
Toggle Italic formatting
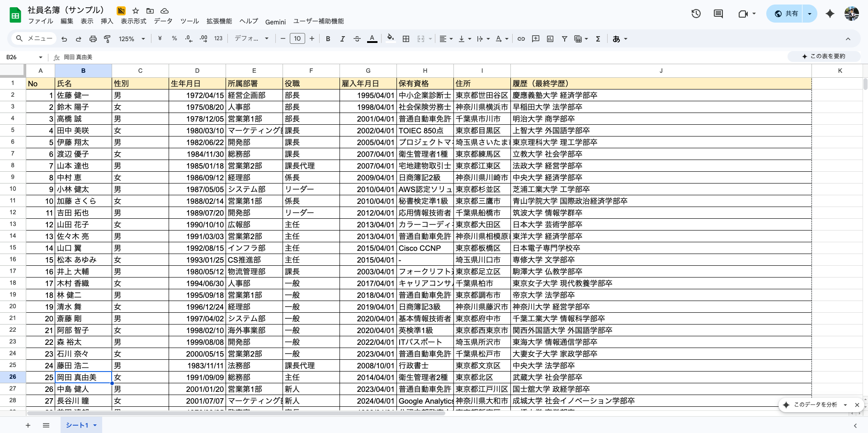coord(342,39)
